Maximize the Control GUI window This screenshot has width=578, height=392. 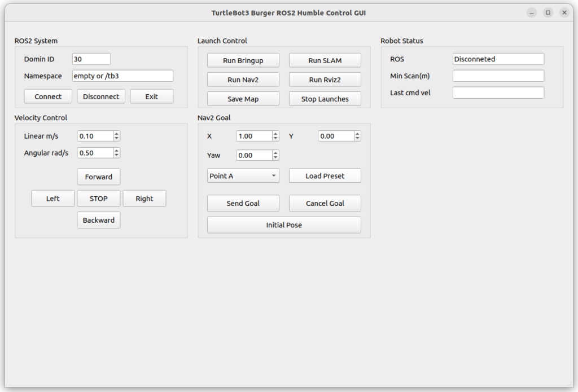[x=548, y=13]
